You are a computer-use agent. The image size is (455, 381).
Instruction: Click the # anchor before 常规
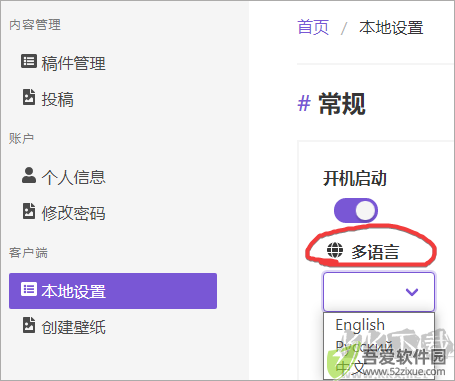pos(304,103)
